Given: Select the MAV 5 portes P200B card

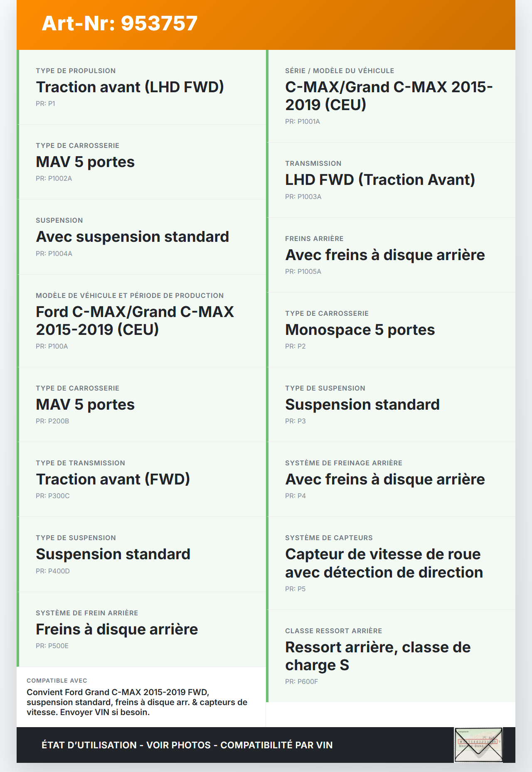Looking at the screenshot, I should point(141,404).
